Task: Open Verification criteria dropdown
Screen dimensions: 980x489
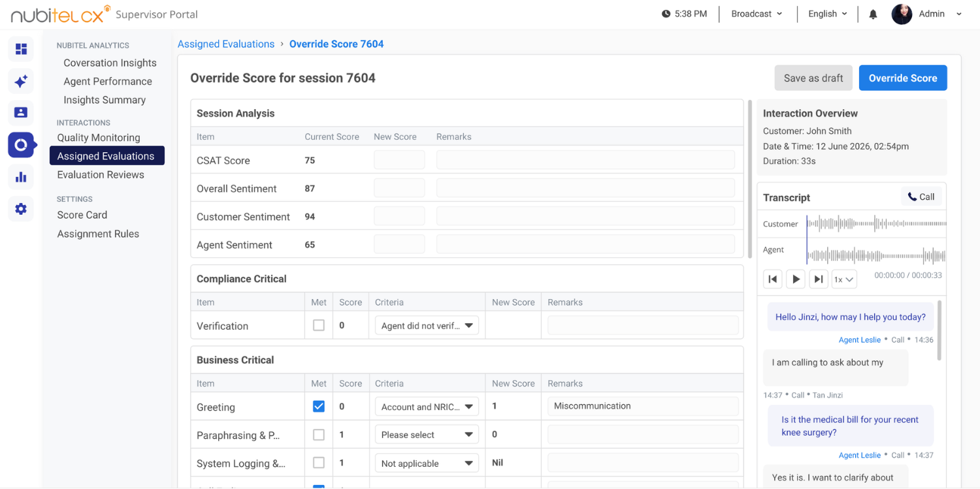Action: pos(427,326)
